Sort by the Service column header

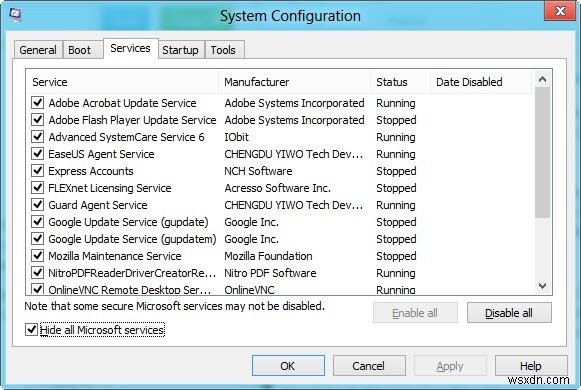(122, 82)
